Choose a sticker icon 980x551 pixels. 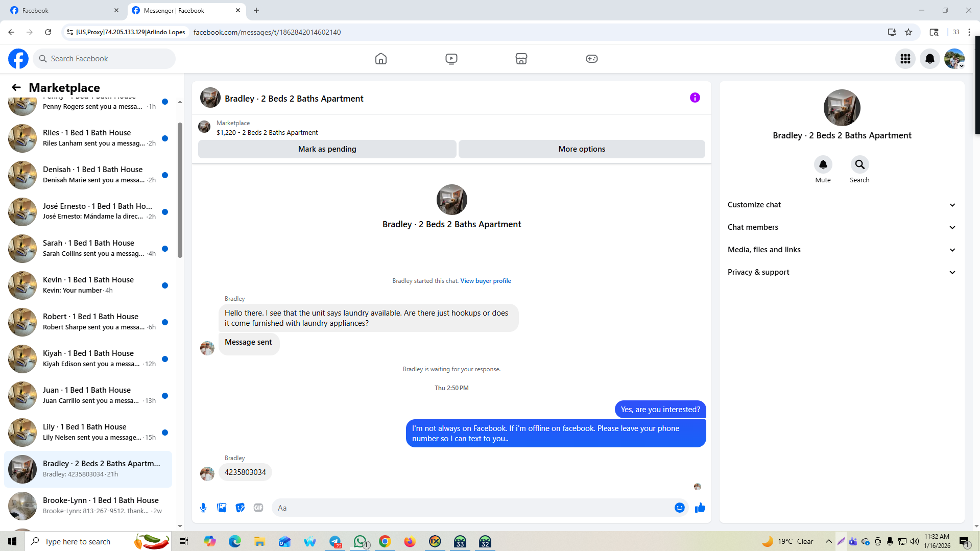coord(240,508)
